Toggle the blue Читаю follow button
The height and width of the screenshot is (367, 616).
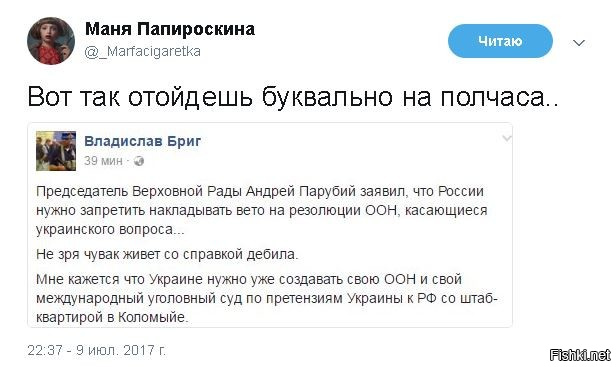pos(500,41)
